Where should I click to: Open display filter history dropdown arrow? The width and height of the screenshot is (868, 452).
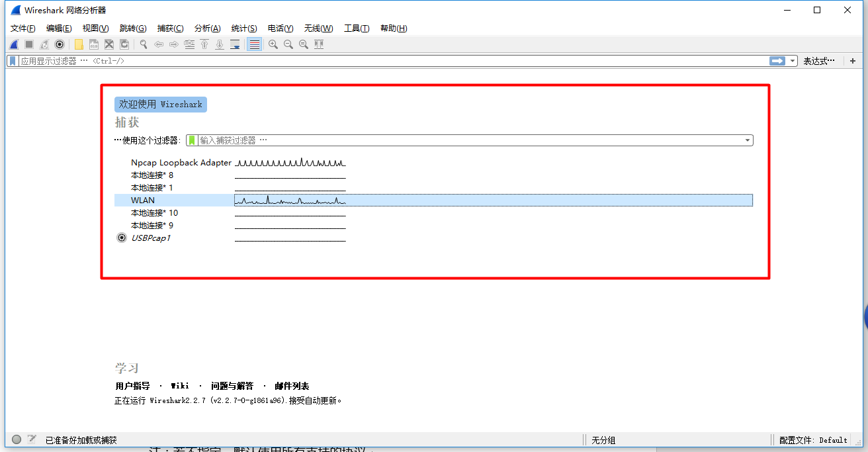793,61
